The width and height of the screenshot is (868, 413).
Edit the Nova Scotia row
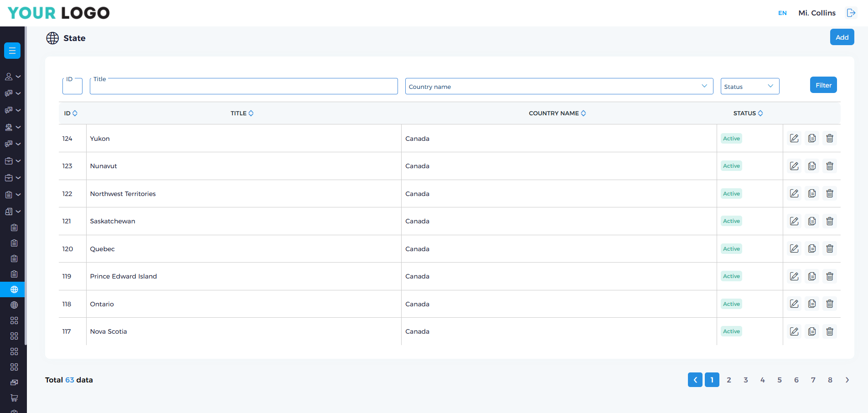point(794,331)
